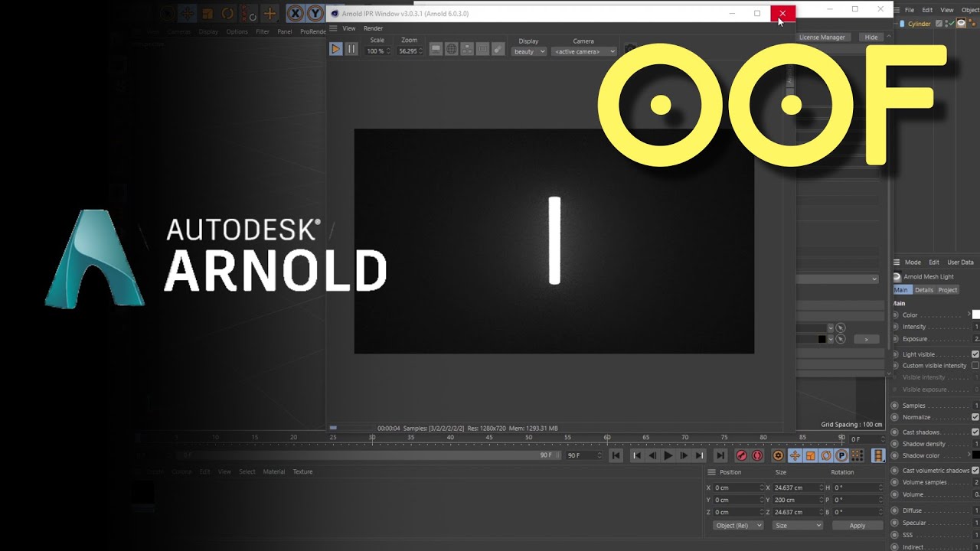Jump to previous keyframe
This screenshot has height=551, width=980.
click(635, 455)
